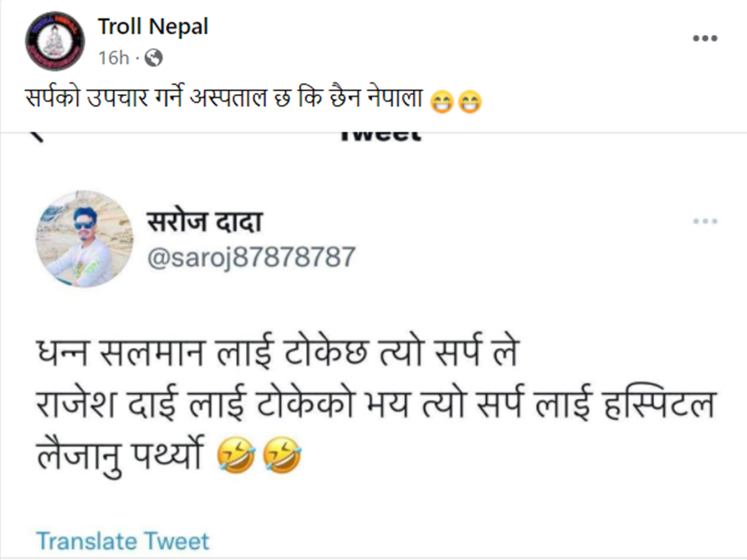The image size is (747, 560).
Task: Open the Troll Nepal page name link
Action: coord(153,27)
